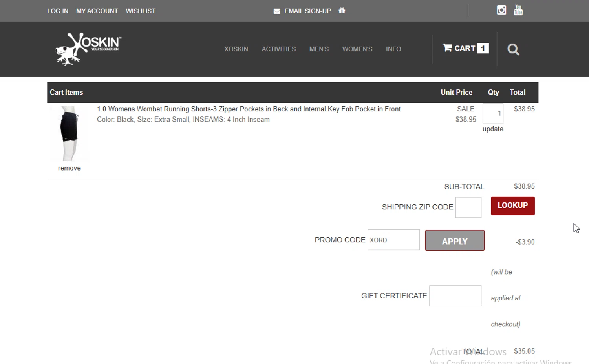589x364 pixels.
Task: Focus the Gift Certificate field
Action: tap(455, 296)
